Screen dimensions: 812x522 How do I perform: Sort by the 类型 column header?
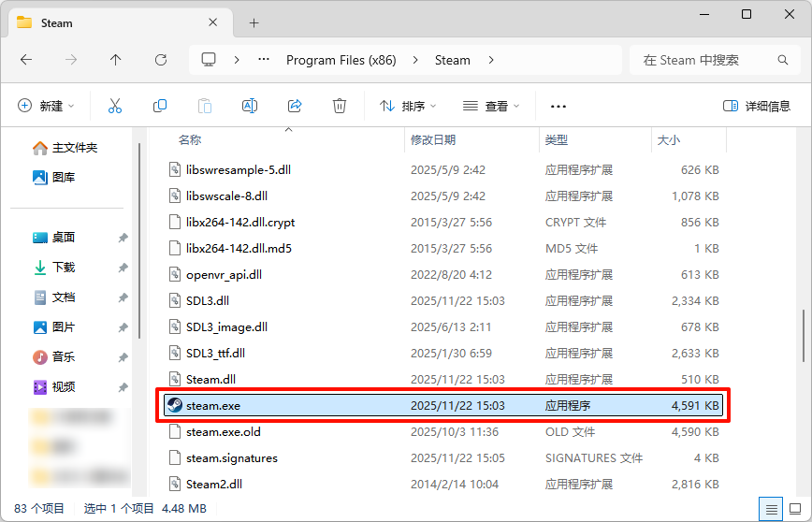pyautogui.click(x=557, y=140)
